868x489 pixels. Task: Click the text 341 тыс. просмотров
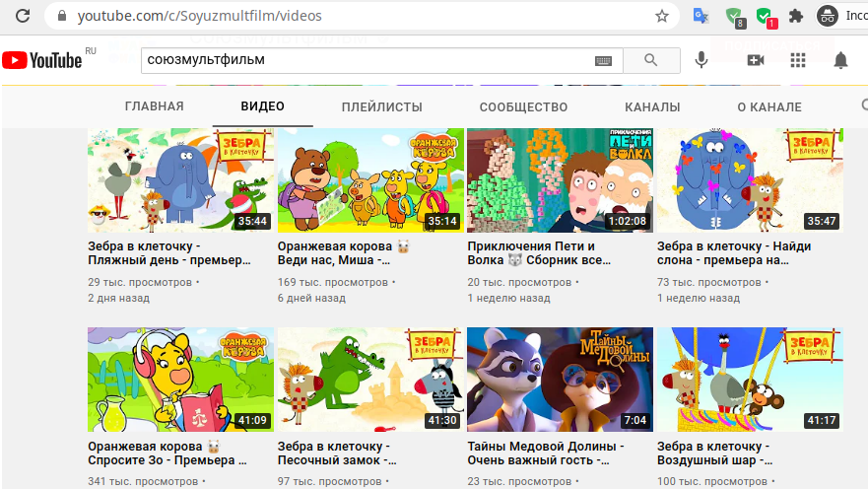[x=143, y=481]
